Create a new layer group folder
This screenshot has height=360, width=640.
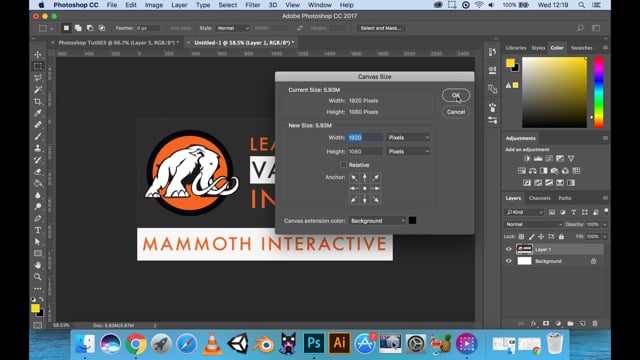[570, 323]
